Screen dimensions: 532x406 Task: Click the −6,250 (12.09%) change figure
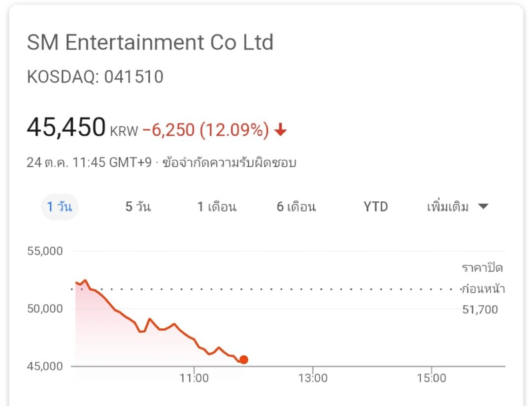[205, 130]
